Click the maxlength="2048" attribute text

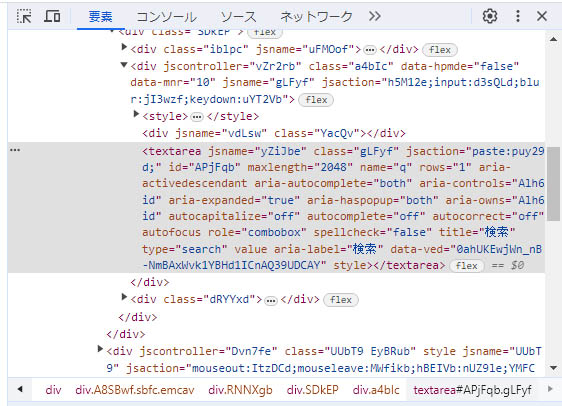300,167
